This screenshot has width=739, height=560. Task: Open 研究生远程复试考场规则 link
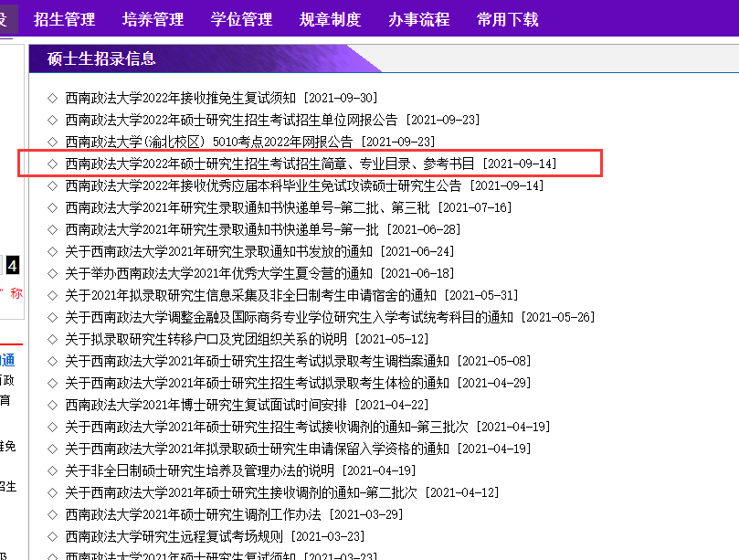coord(174,536)
